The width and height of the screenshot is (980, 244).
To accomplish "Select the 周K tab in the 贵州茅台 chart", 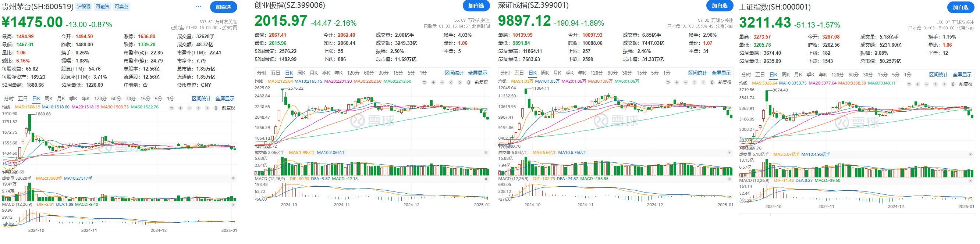I will click(x=49, y=98).
